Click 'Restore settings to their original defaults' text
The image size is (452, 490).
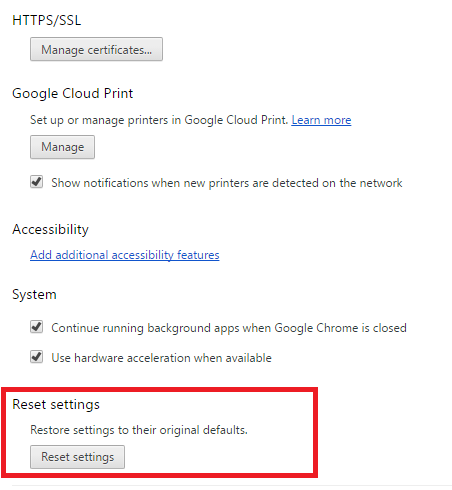139,430
